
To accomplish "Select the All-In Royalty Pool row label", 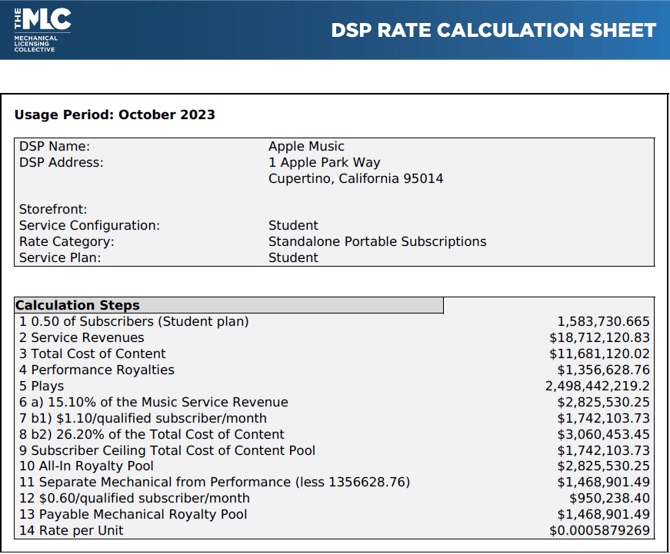I will point(86,466).
